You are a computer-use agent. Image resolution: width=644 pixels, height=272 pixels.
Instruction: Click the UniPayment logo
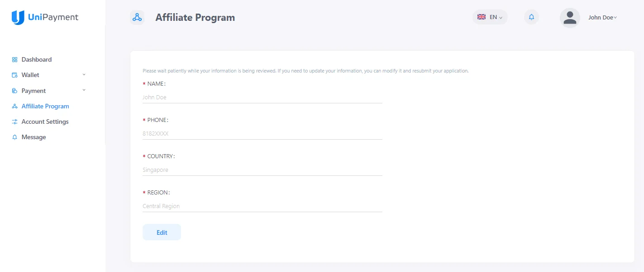coord(44,17)
